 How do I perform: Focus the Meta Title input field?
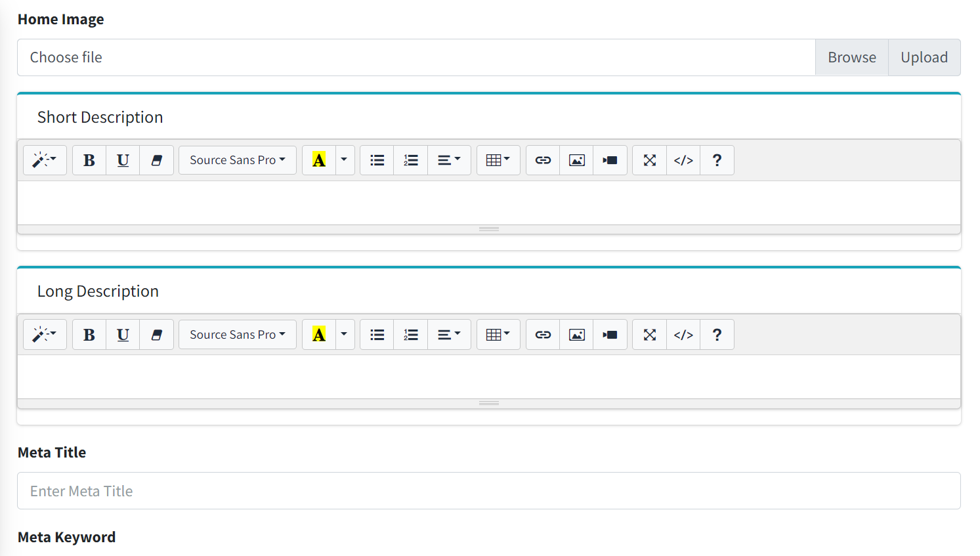488,491
